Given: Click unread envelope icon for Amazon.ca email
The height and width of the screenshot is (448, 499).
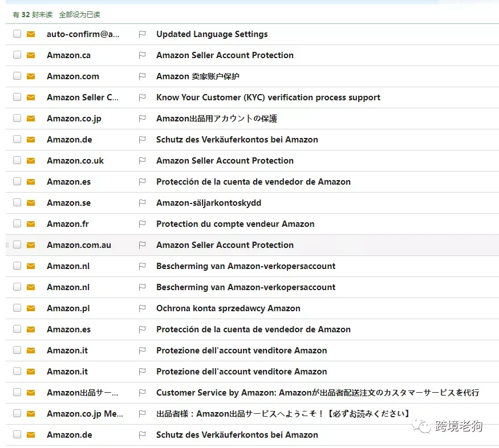Looking at the screenshot, I should 31,55.
